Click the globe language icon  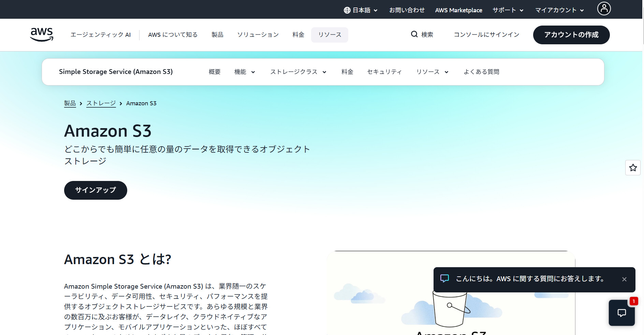(347, 10)
